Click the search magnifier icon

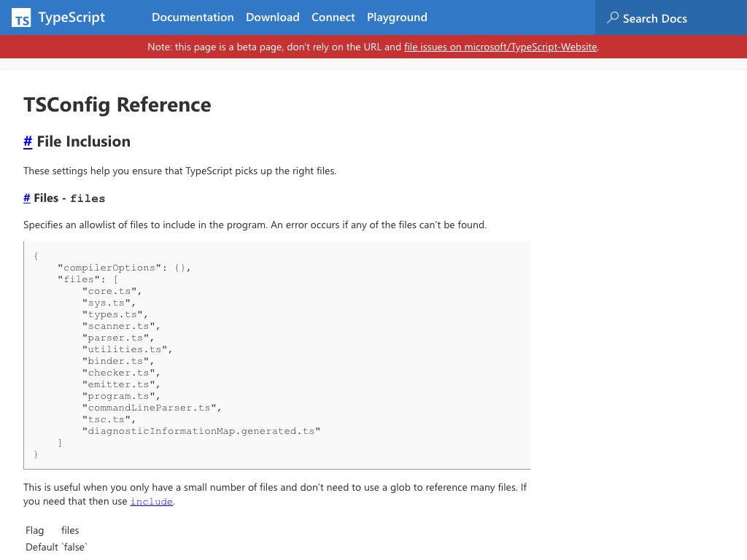pos(613,17)
